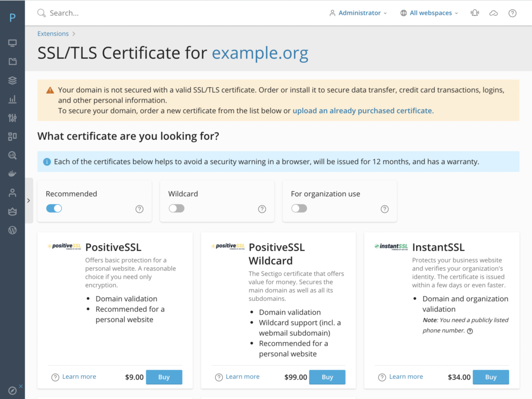Click 'Wildcard support (incl. a webmail subdomain)' bullet
The image size is (532, 399).
coord(300,328)
